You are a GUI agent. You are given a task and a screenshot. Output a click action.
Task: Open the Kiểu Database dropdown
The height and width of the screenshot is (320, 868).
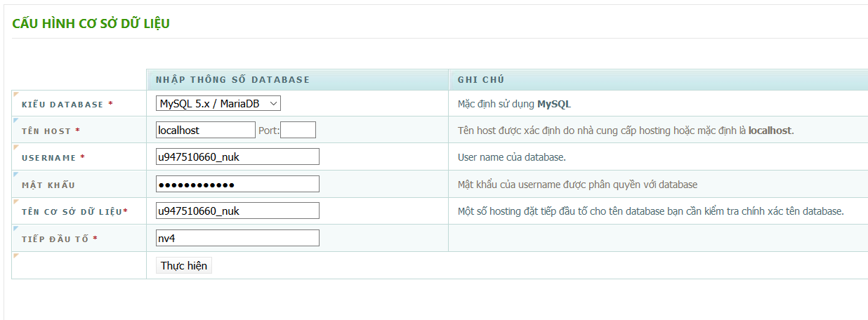pyautogui.click(x=218, y=103)
